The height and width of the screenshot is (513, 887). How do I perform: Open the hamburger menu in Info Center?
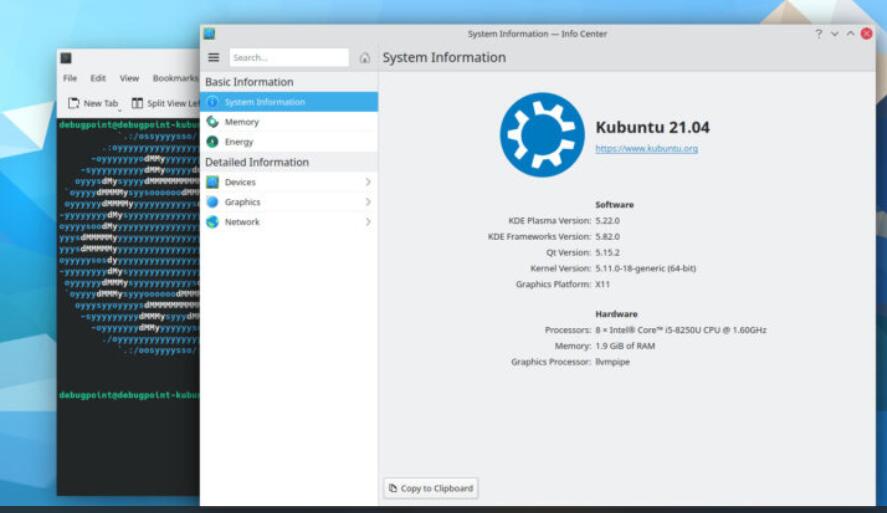(213, 57)
